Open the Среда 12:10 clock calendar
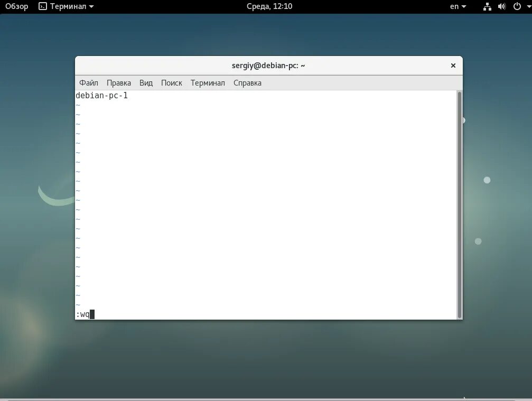This screenshot has width=532, height=401. coord(269,6)
